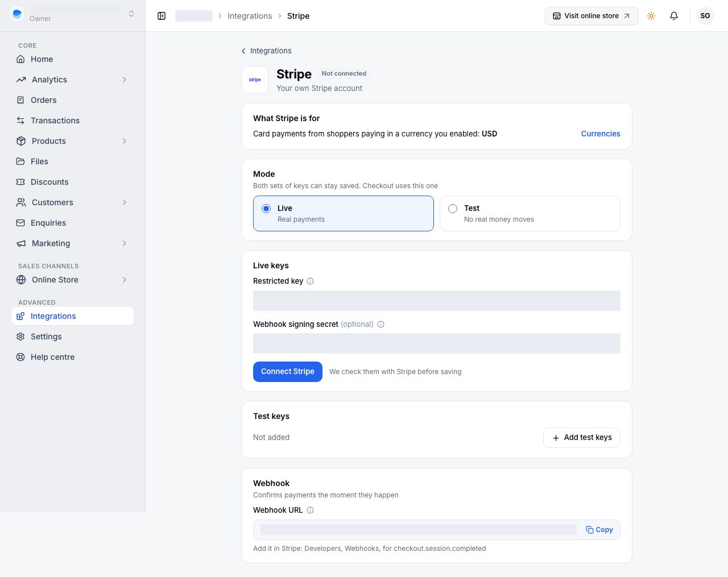Open Help centre in the sidebar

point(72,357)
